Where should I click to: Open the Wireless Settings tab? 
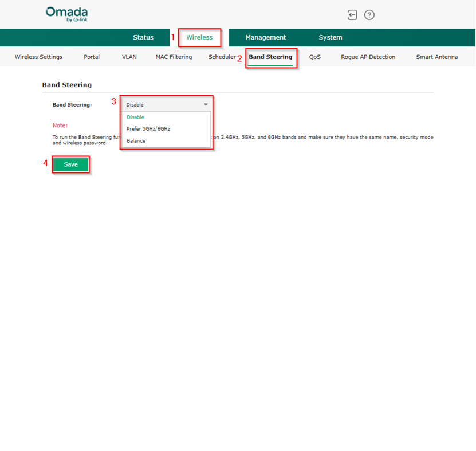point(38,57)
